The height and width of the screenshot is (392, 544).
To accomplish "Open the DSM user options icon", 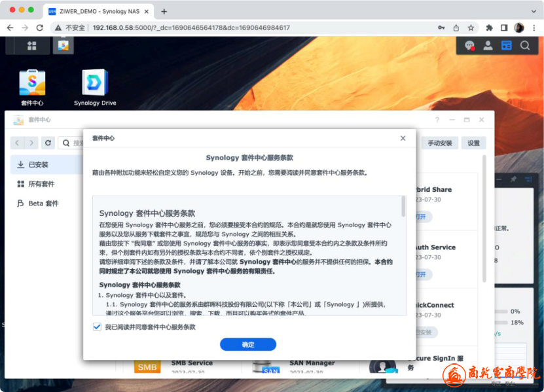I will pos(488,45).
